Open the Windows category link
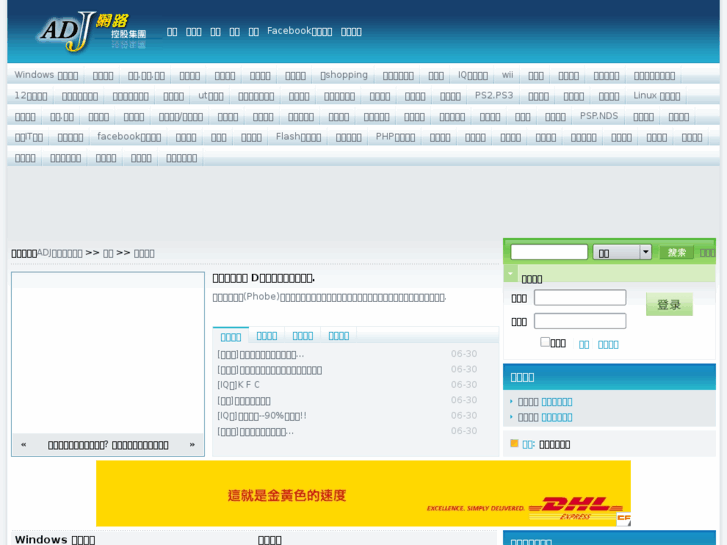 pos(46,75)
